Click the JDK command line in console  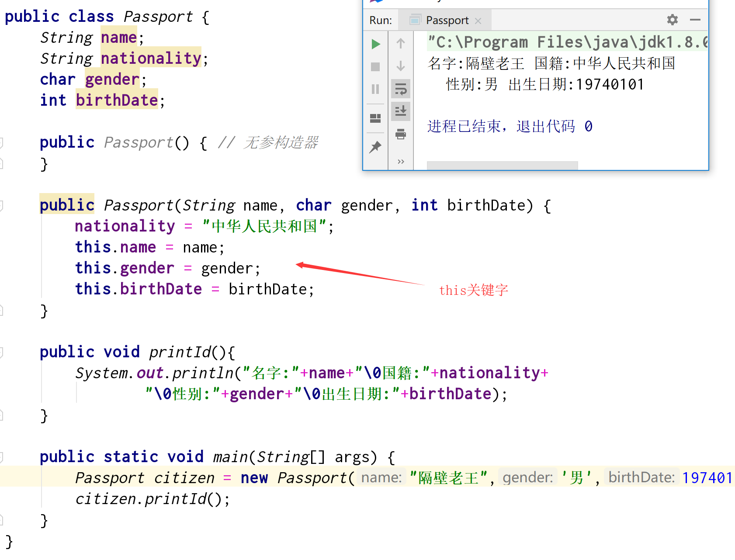click(x=567, y=42)
